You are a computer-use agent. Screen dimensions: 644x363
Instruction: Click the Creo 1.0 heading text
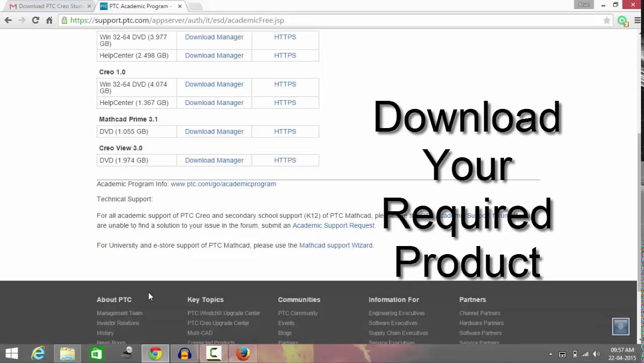click(112, 72)
